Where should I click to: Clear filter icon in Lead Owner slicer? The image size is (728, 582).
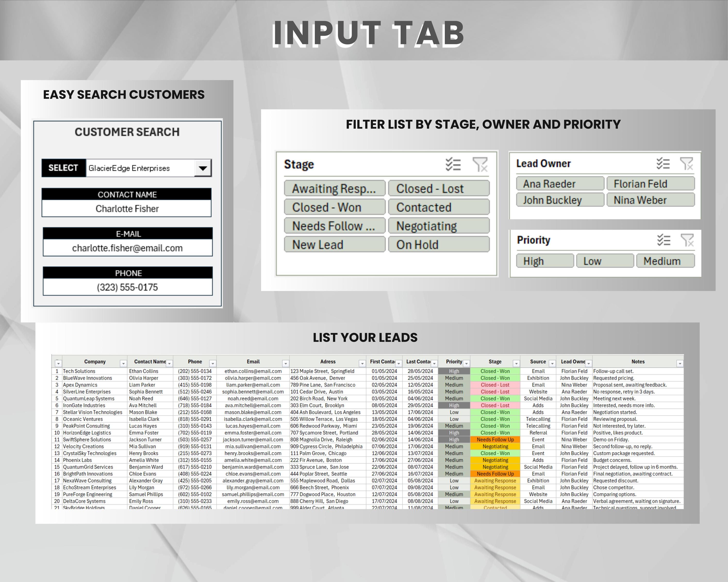coord(687,163)
